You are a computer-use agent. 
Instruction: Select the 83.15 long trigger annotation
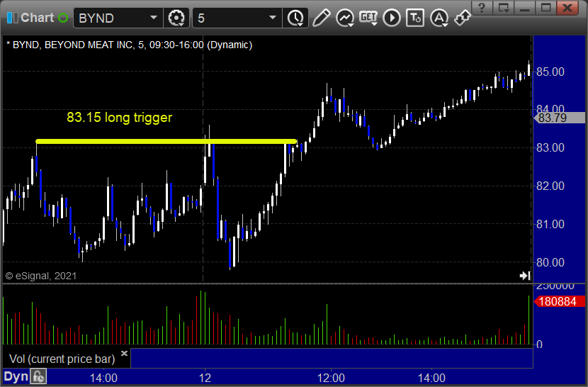point(119,118)
